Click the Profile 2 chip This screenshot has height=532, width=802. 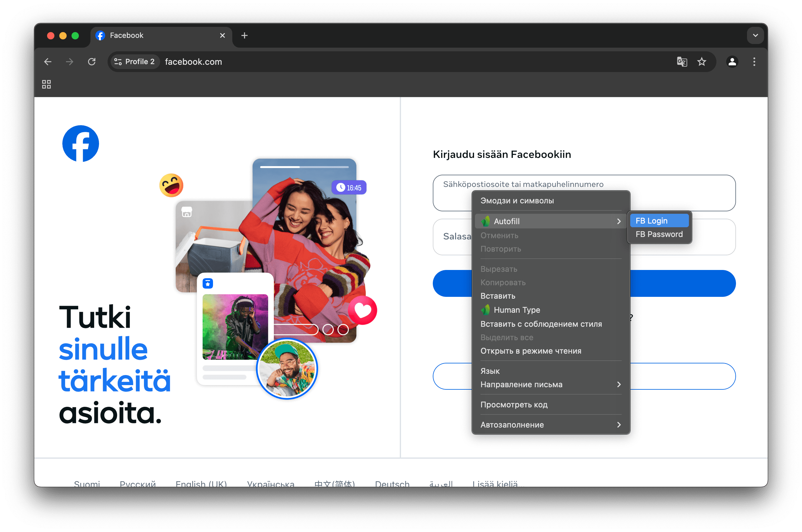(x=135, y=62)
